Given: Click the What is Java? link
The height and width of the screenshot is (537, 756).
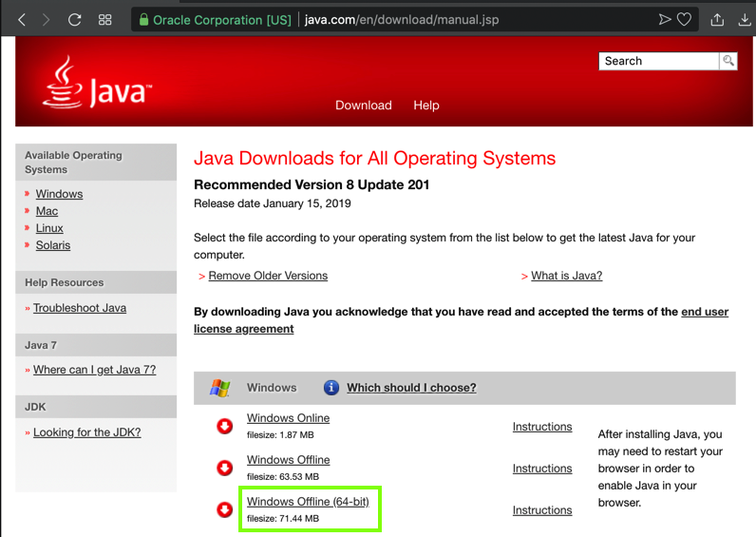Looking at the screenshot, I should tap(566, 276).
